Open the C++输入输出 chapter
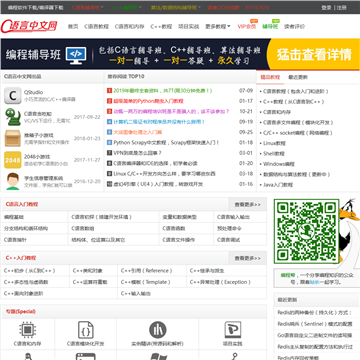Screen dimensions: 360x360 (136, 294)
